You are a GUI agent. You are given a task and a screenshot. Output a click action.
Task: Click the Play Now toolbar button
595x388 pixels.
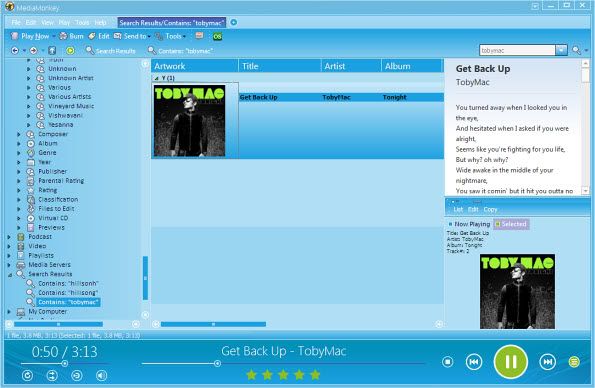tap(30, 36)
